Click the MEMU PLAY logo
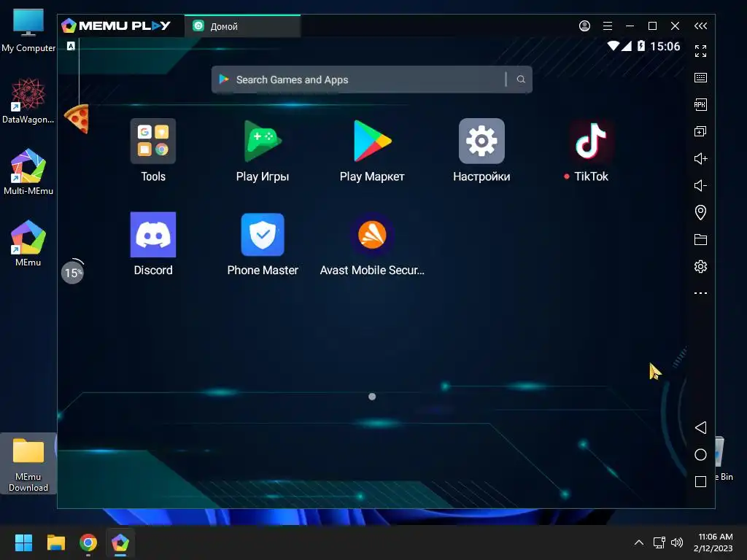 [x=116, y=26]
